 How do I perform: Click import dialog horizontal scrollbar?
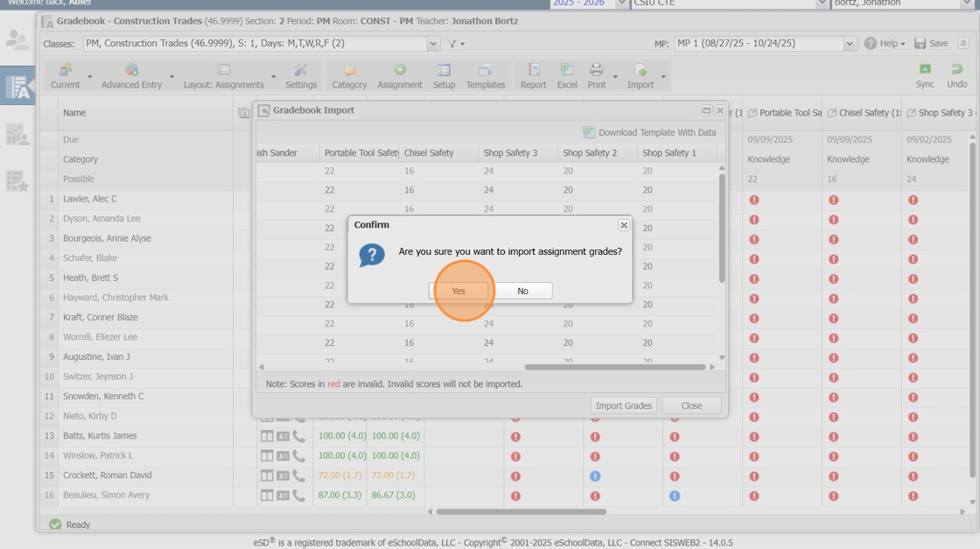tap(615, 367)
